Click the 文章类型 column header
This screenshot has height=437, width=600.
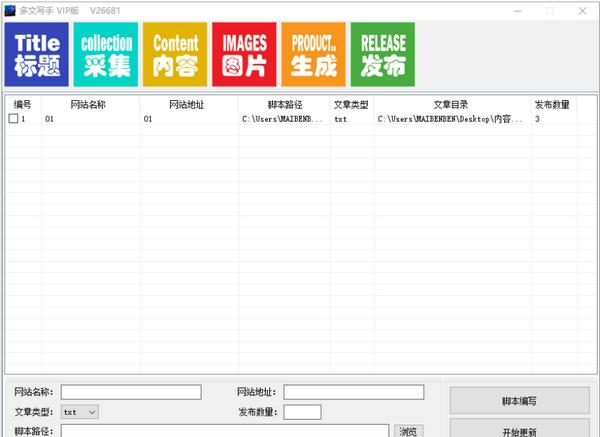click(x=351, y=104)
